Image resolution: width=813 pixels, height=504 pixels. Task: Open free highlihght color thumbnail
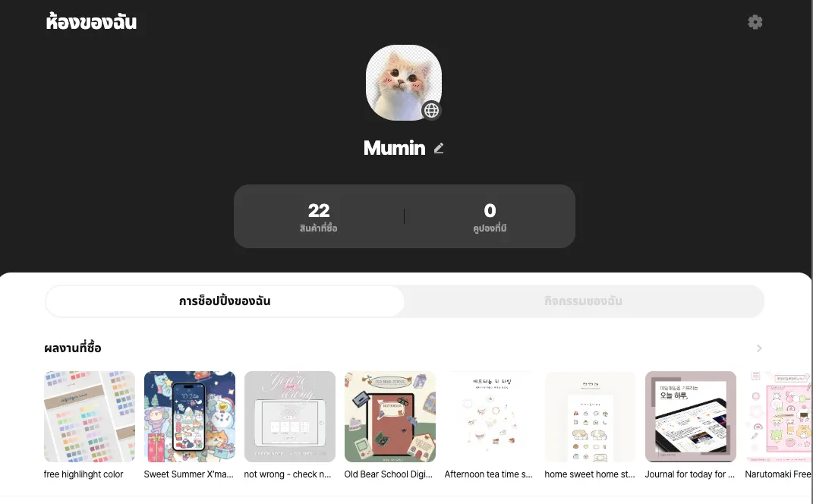[89, 417]
